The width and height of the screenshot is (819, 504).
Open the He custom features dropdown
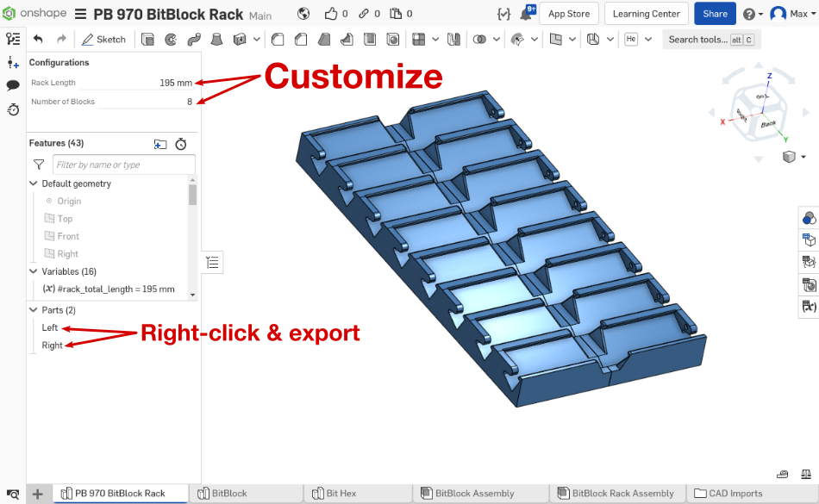(x=648, y=39)
